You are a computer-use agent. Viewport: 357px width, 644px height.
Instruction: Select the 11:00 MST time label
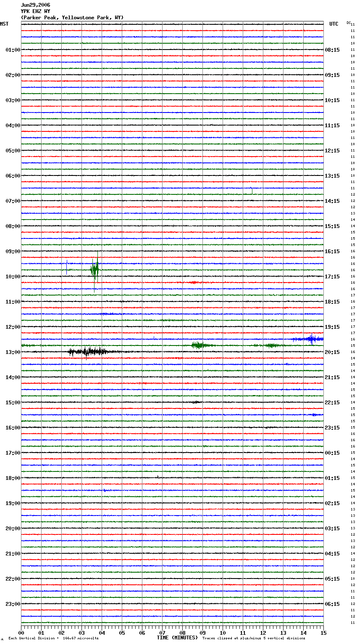click(x=13, y=302)
